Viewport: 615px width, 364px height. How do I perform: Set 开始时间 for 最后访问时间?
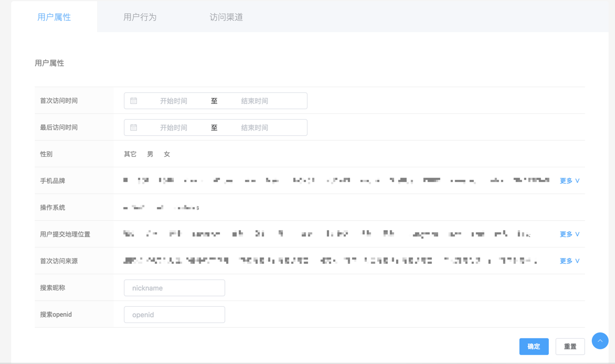(x=174, y=127)
